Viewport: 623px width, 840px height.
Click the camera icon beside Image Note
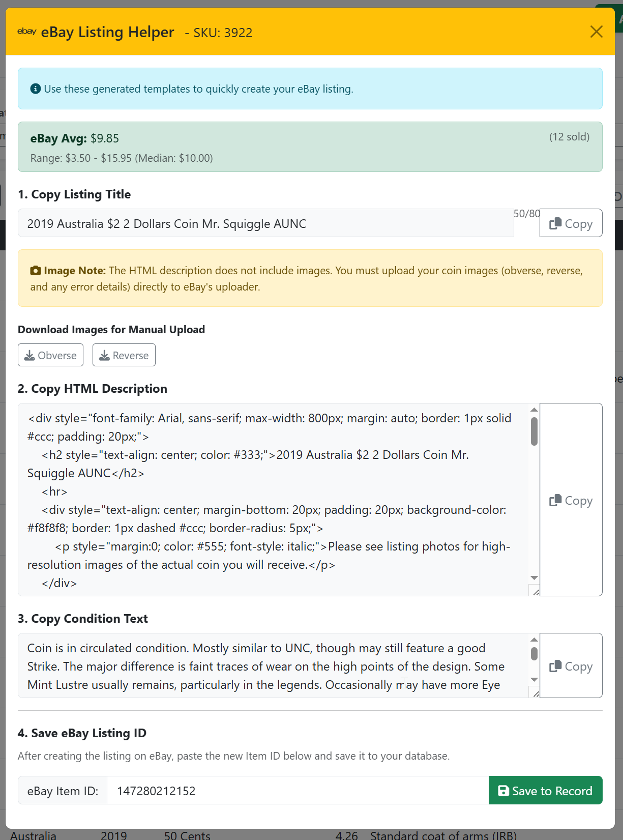(36, 271)
